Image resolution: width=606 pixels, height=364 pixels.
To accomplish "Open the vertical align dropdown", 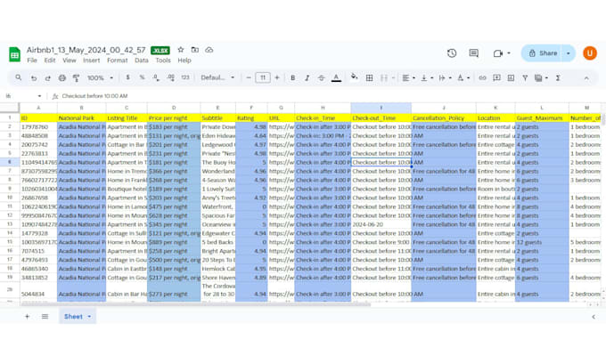I will 427,78.
